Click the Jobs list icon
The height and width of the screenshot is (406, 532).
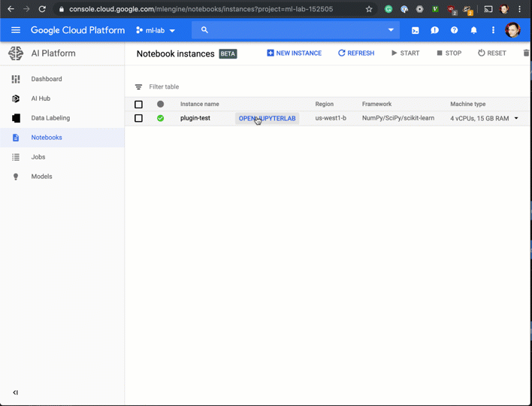[x=16, y=157]
